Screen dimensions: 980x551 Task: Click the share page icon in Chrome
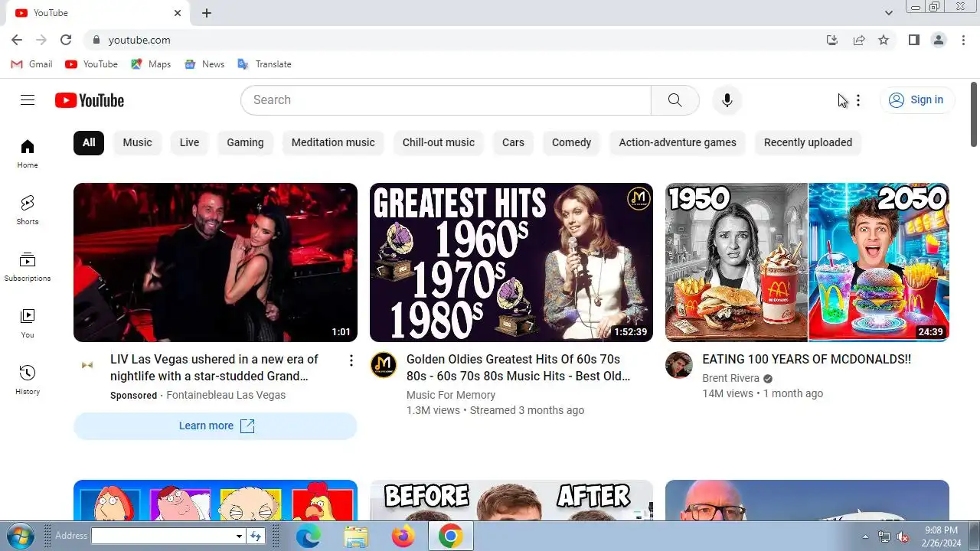pyautogui.click(x=859, y=40)
